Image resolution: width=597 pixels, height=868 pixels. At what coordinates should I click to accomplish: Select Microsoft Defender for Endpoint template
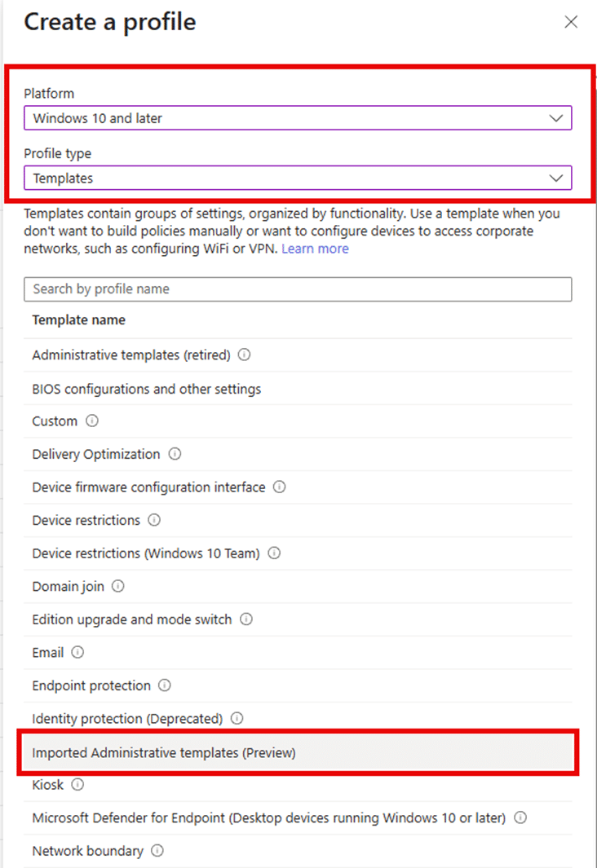(269, 817)
